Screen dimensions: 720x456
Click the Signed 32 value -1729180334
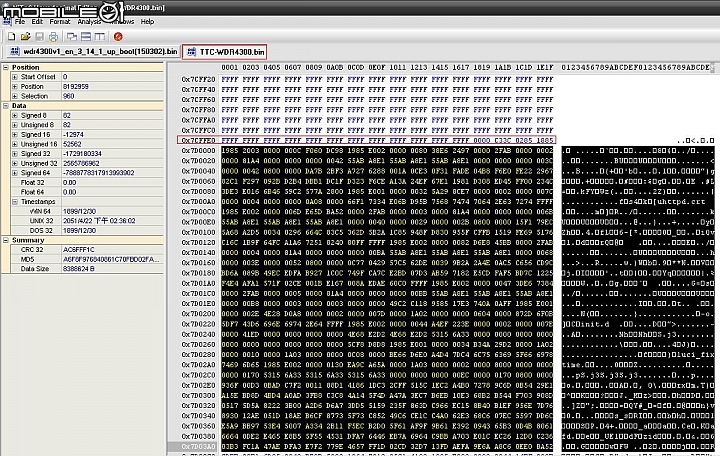[82, 154]
